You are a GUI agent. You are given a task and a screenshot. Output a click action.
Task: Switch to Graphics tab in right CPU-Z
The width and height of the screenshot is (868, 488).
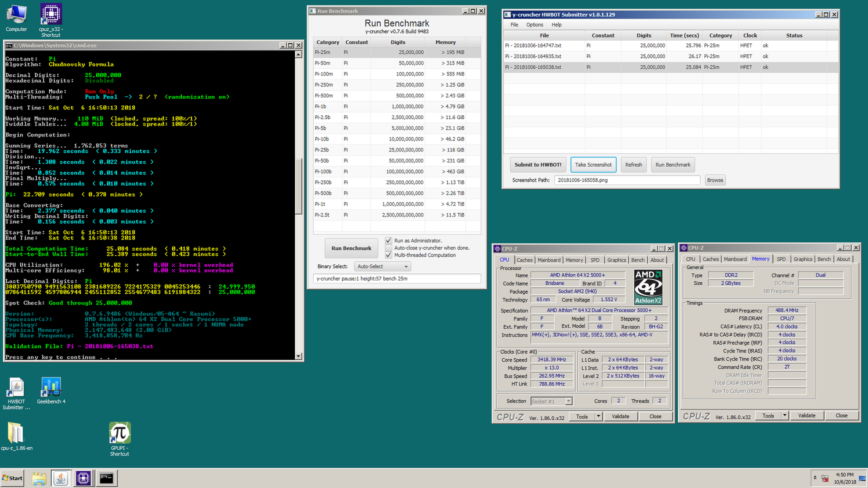pos(803,259)
